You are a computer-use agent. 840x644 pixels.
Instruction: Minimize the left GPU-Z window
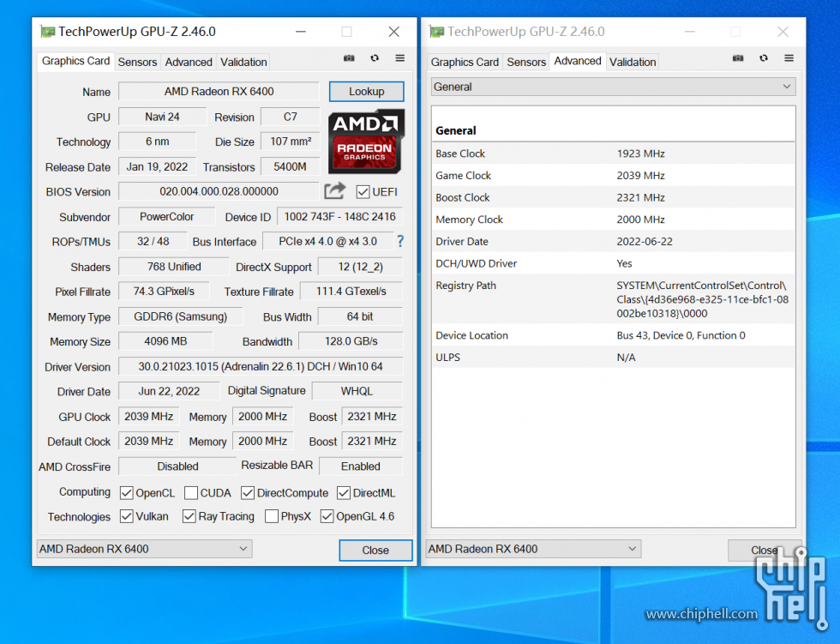tap(301, 32)
